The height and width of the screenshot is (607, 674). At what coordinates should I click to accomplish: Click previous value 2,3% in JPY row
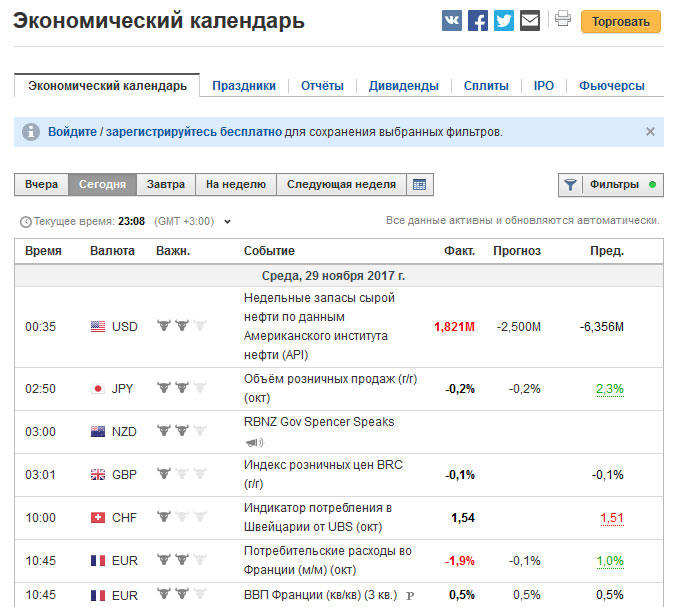point(610,389)
